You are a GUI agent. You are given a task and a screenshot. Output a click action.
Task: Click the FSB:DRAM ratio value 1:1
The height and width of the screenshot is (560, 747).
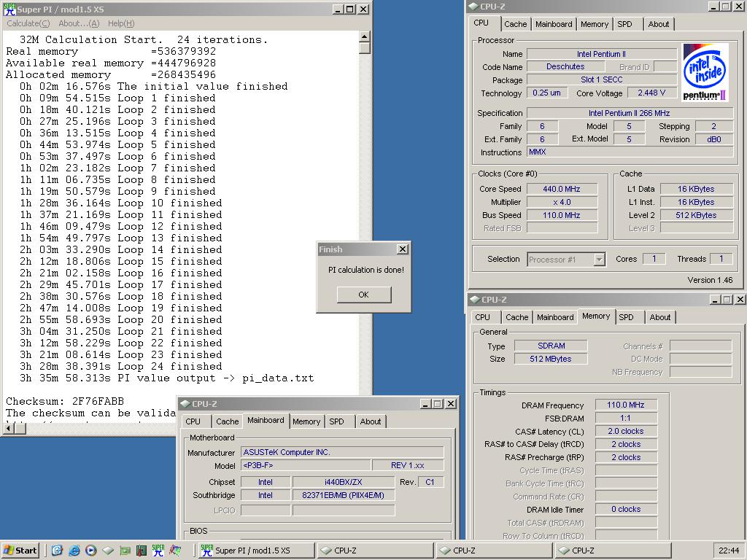tap(626, 419)
